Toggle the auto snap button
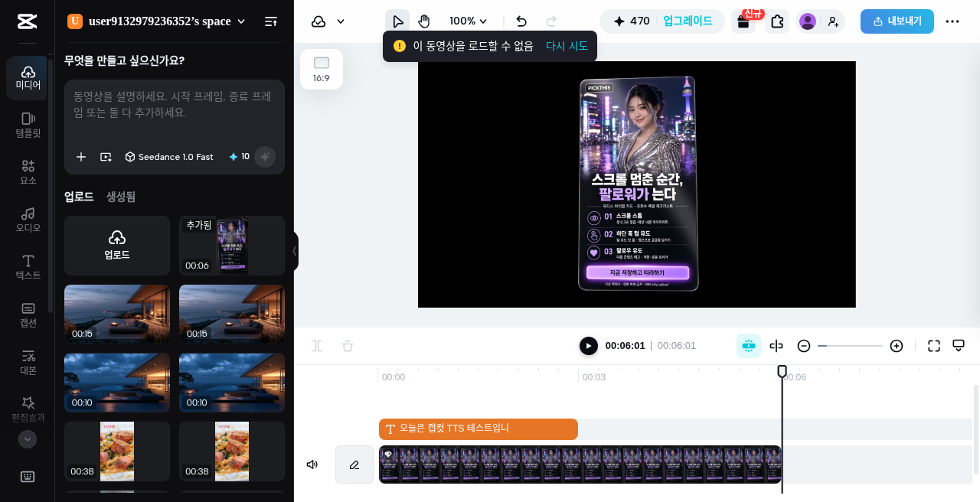 [x=749, y=346]
